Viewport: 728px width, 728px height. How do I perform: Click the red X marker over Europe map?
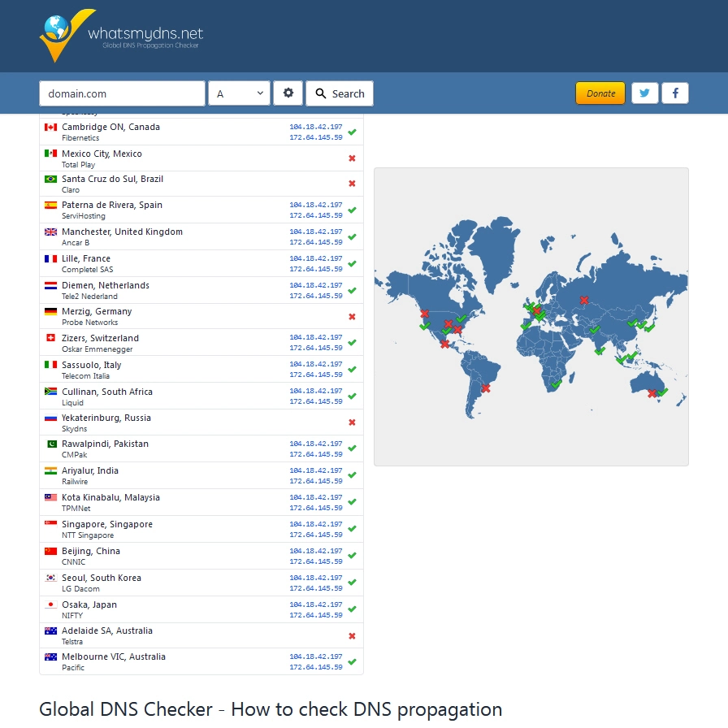pos(535,310)
